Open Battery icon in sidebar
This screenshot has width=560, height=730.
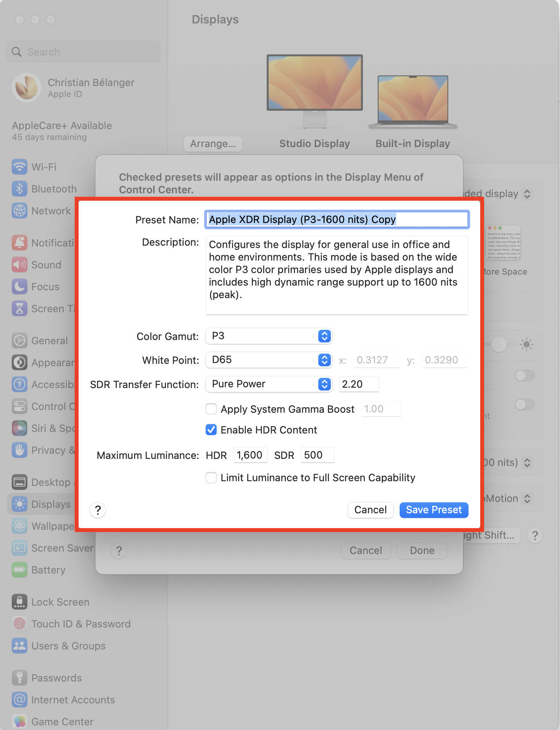tap(20, 570)
